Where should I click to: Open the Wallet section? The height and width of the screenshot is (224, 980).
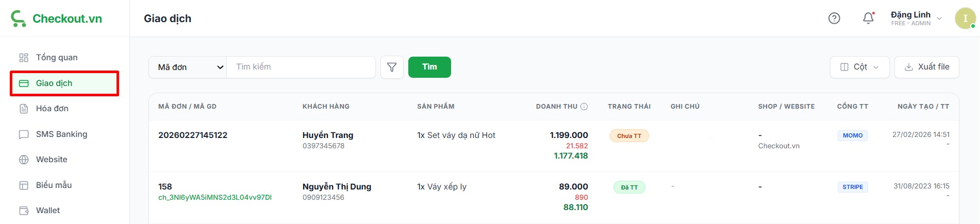48,211
